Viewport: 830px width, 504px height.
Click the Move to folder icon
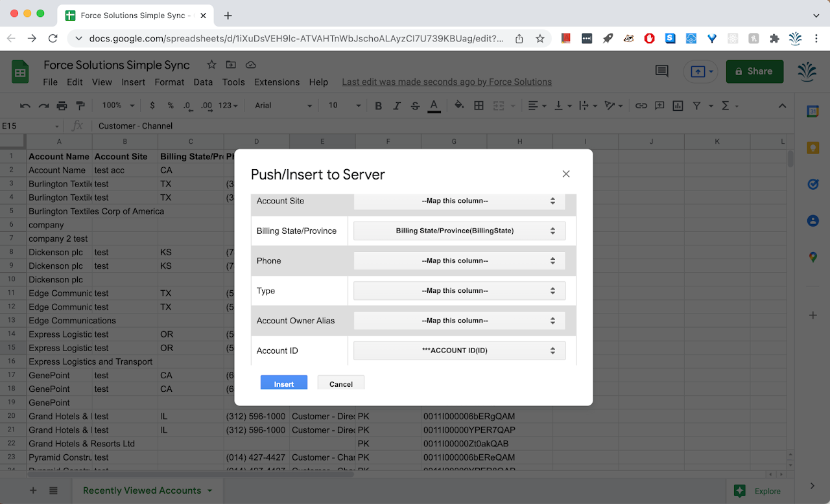click(231, 65)
